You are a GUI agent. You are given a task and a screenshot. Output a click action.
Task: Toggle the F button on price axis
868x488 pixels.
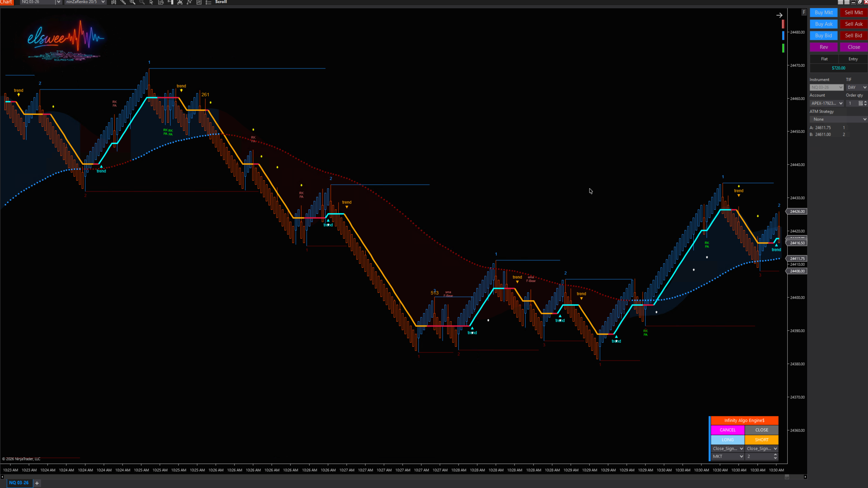[804, 12]
